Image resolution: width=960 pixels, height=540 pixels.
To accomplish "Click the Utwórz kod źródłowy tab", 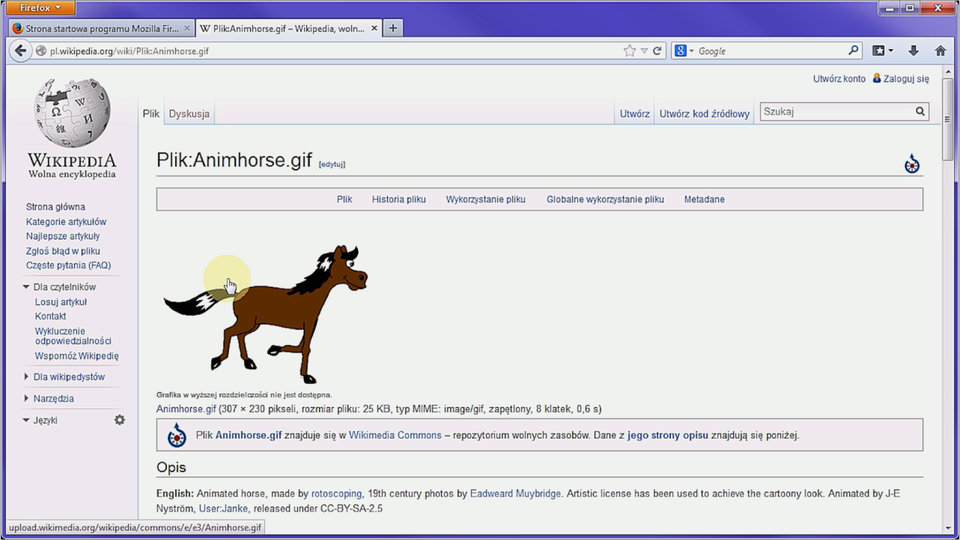I will pyautogui.click(x=704, y=114).
